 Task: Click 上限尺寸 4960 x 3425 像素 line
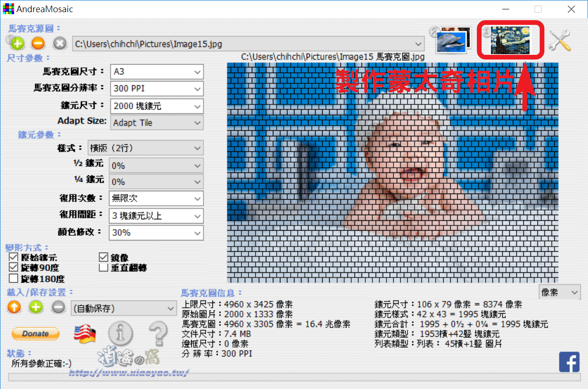coord(237,304)
